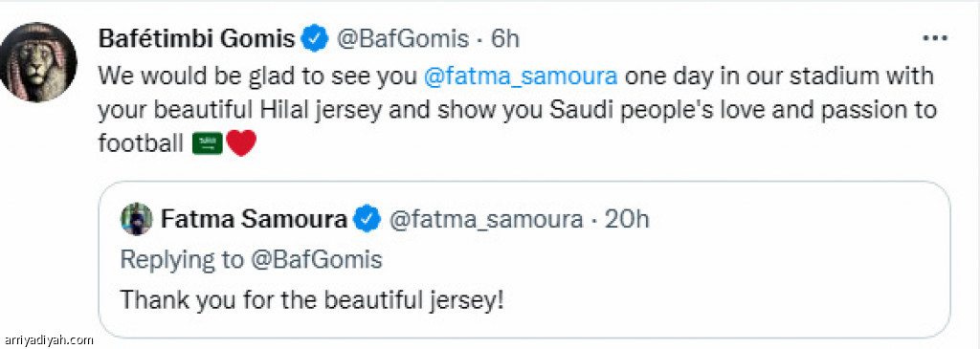The height and width of the screenshot is (349, 980).
Task: Click the arriyadiyah.com watermark
Action: [x=47, y=340]
